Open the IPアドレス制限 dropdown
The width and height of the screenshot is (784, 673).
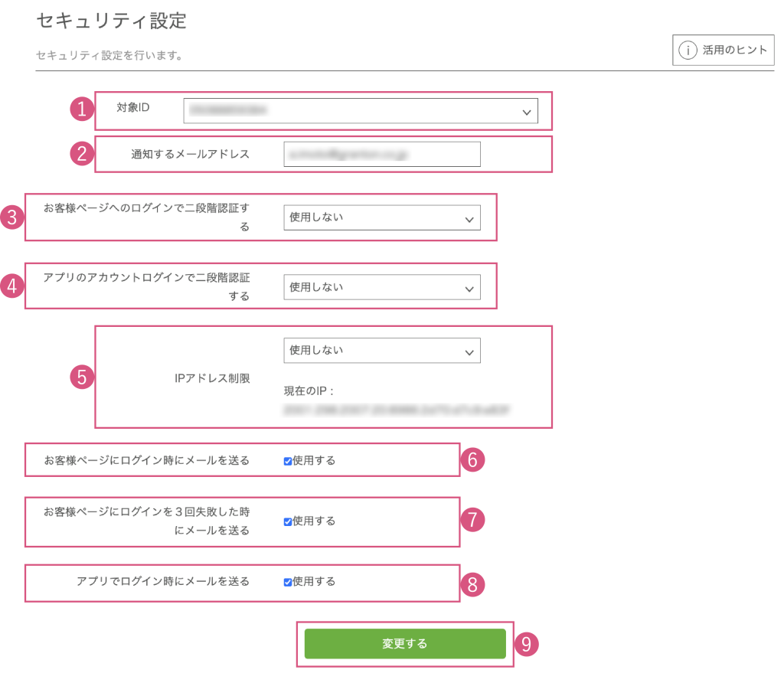tap(381, 351)
